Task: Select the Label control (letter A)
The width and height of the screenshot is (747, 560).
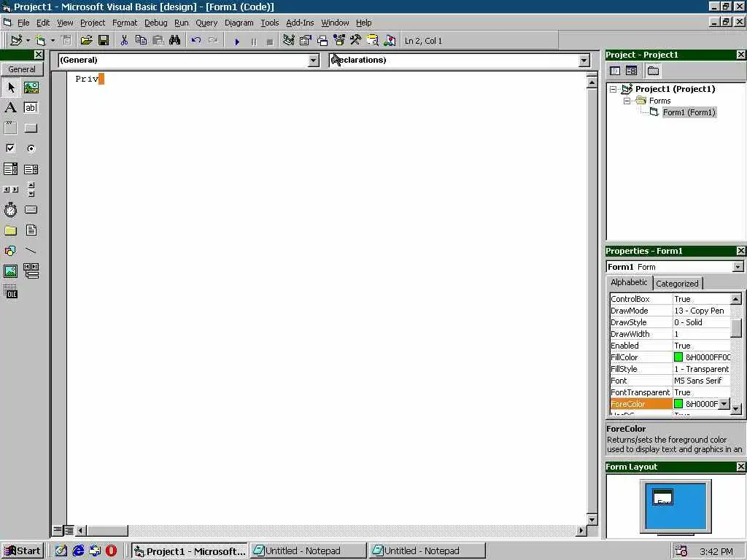Action: click(10, 108)
